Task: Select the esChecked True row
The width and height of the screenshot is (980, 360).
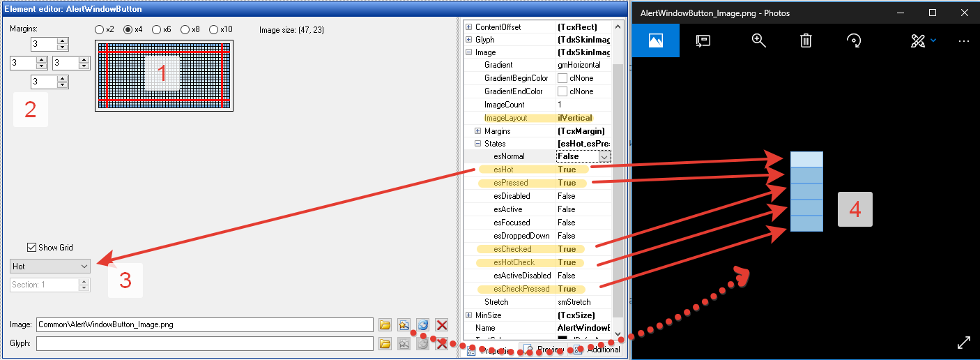Action: pyautogui.click(x=536, y=249)
